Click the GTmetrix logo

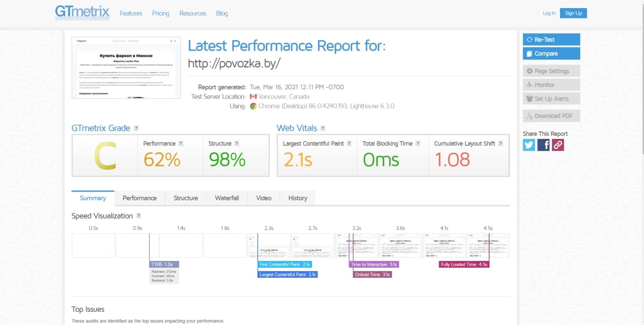point(82,13)
